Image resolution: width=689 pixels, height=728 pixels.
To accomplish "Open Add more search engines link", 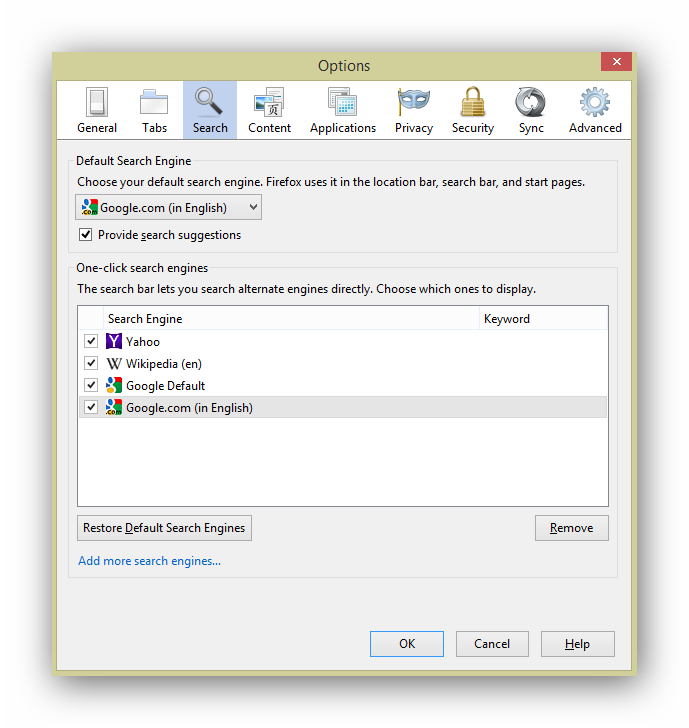I will (150, 561).
